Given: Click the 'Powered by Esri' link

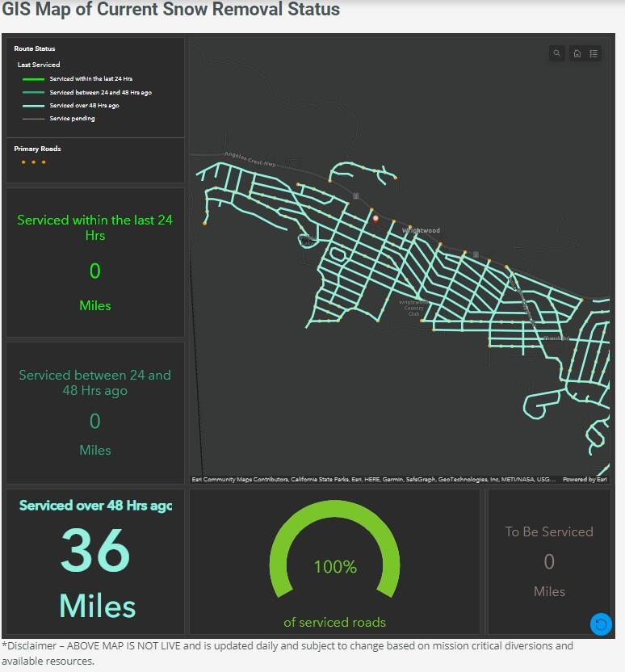Looking at the screenshot, I should (x=584, y=479).
